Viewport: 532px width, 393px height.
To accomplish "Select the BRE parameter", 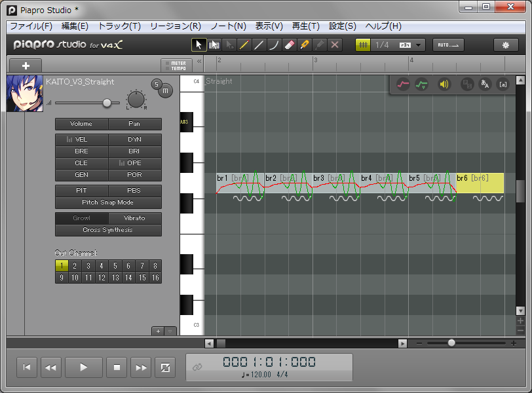I will [x=81, y=151].
